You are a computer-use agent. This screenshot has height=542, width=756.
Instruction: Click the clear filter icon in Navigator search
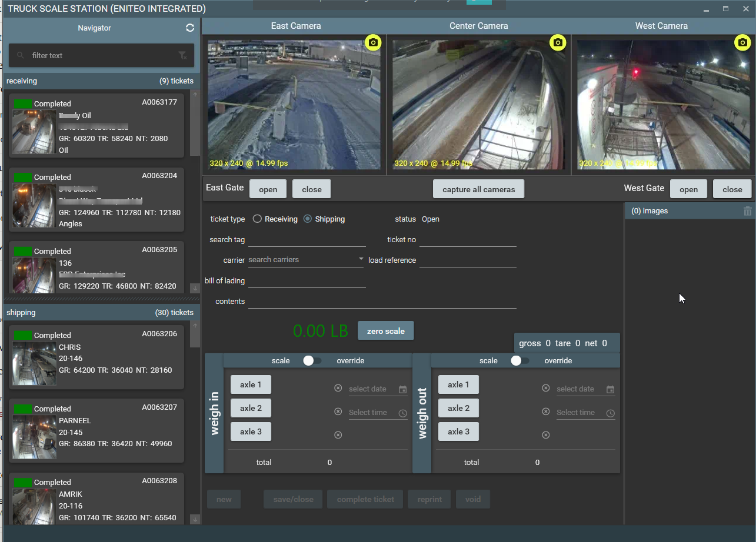182,55
